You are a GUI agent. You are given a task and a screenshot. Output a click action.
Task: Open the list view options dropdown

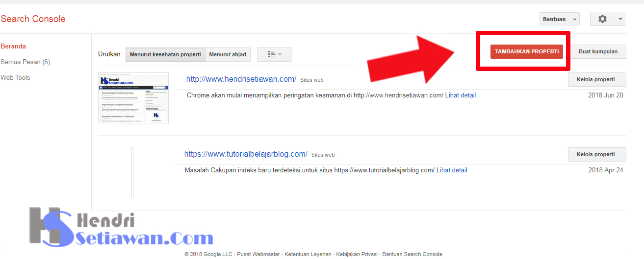pos(274,54)
